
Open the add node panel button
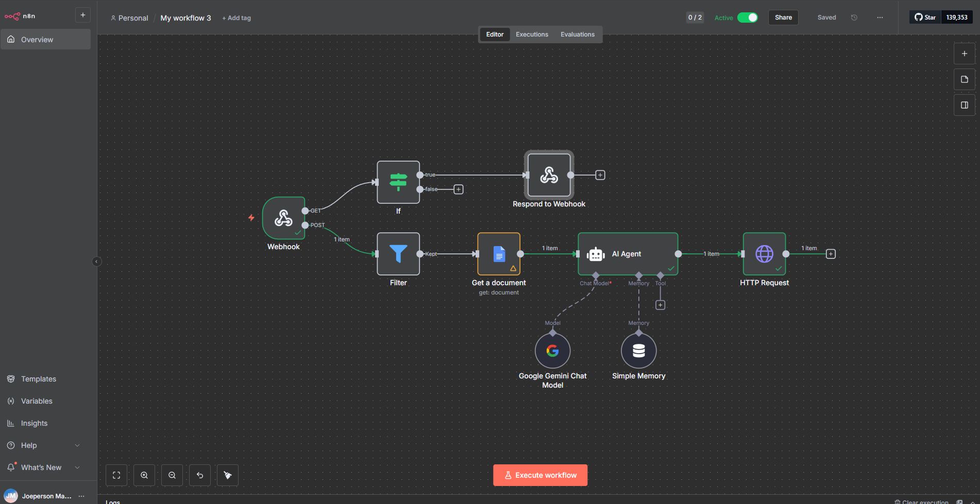point(964,54)
